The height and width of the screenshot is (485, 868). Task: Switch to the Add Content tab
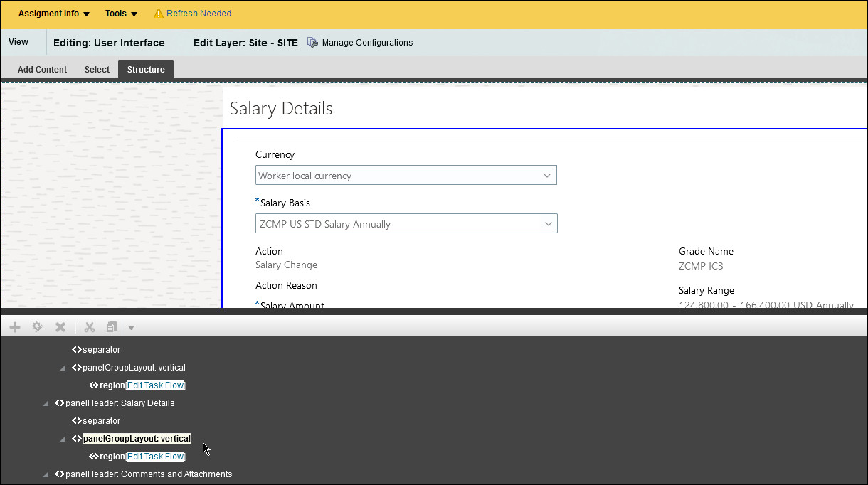(42, 70)
